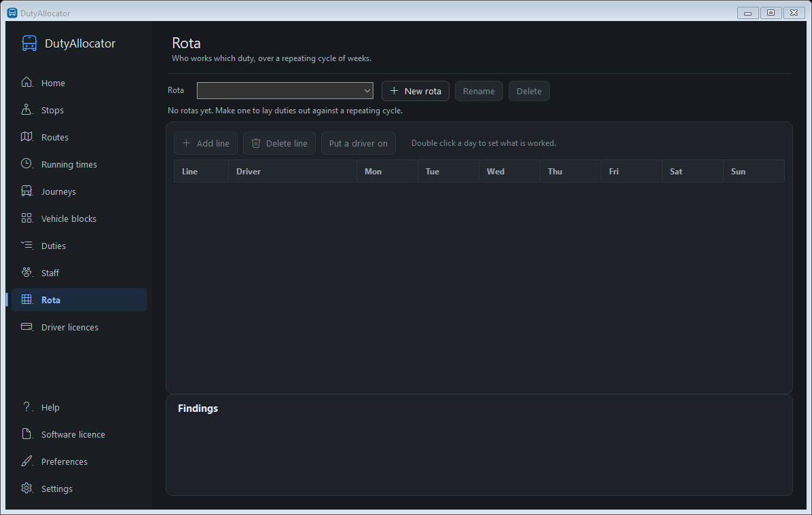The image size is (812, 515).
Task: Click the 'Rota' label beside combo box
Action: click(176, 90)
